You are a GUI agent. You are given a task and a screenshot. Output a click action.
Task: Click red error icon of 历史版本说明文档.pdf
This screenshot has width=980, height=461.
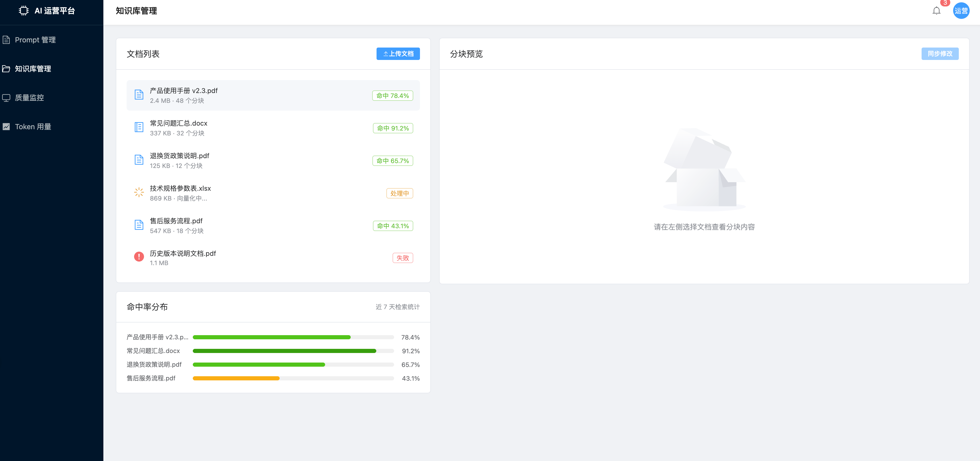[x=139, y=257]
